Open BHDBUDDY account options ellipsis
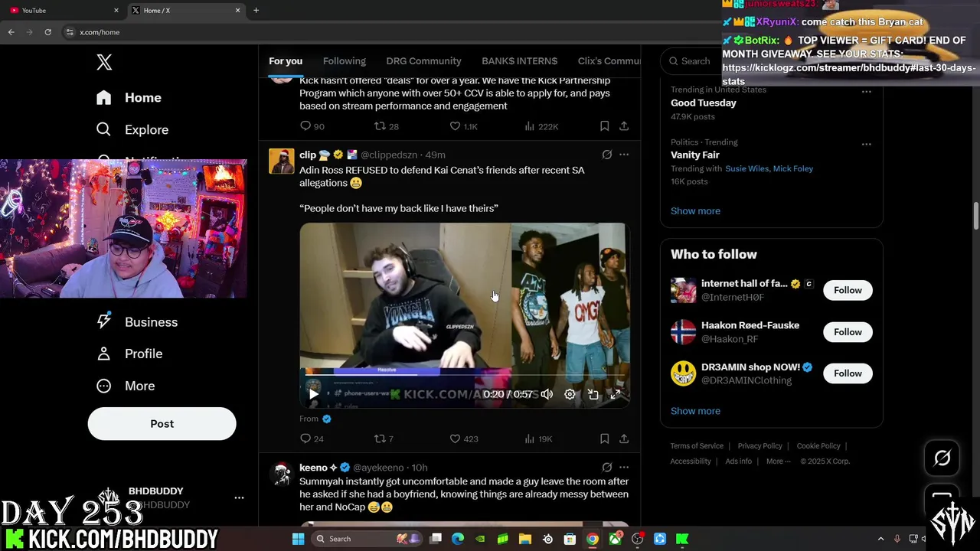Screen dimensions: 980x551 [x=239, y=497]
